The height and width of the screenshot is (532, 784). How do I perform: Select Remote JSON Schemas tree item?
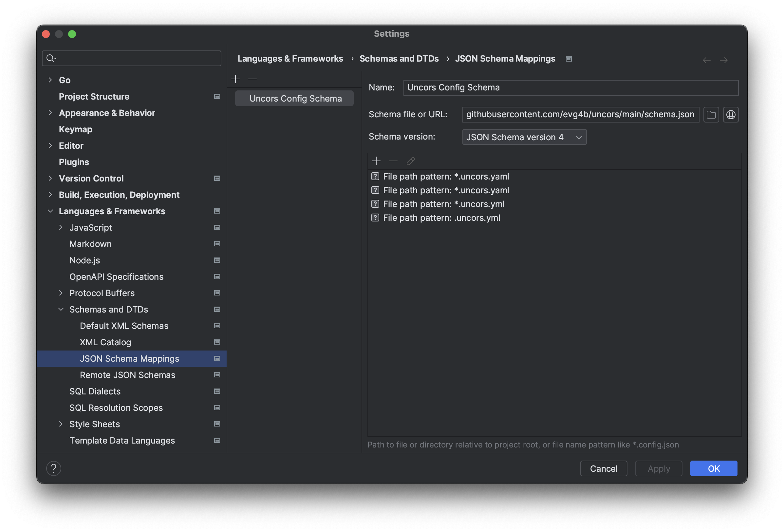point(128,375)
